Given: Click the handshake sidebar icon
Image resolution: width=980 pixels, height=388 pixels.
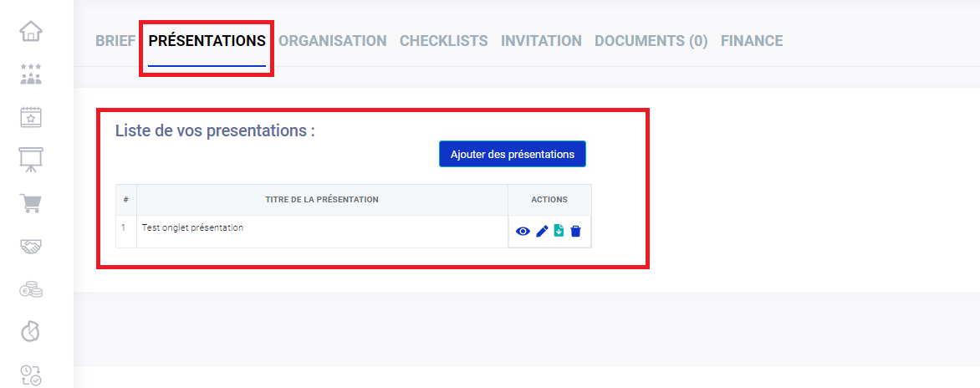Looking at the screenshot, I should (31, 246).
